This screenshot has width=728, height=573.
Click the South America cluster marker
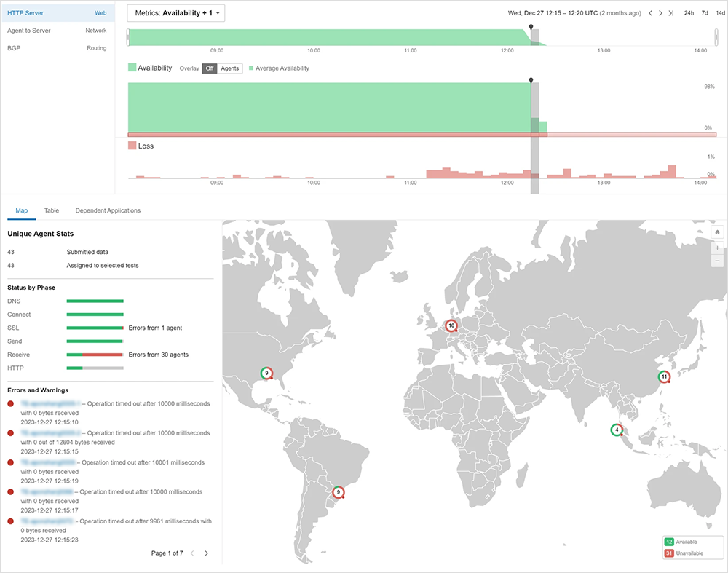pyautogui.click(x=338, y=492)
